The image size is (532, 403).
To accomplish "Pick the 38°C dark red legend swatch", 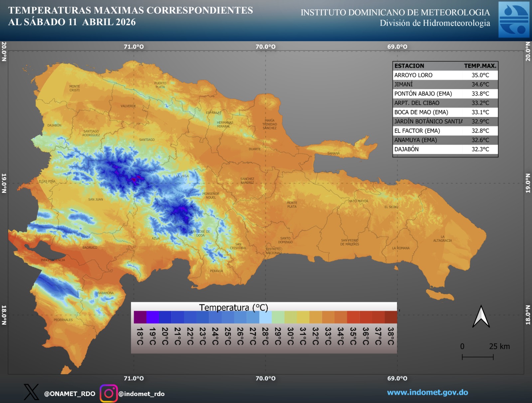I will click(x=391, y=317).
